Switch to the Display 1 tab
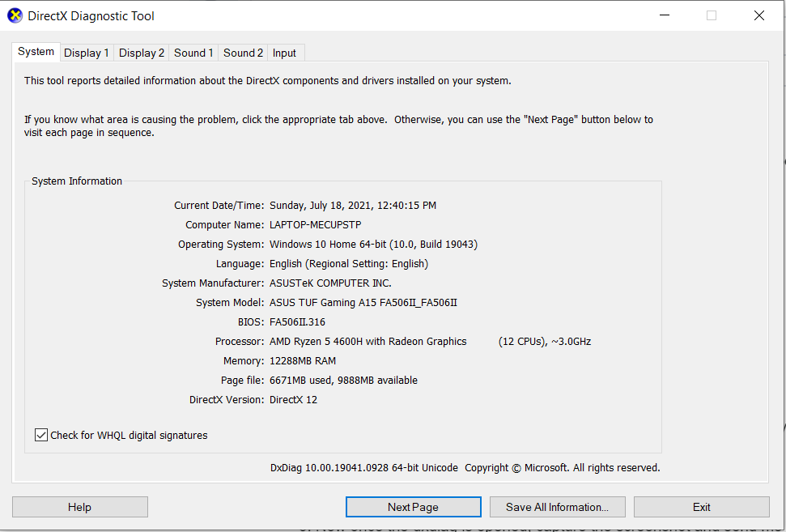The image size is (786, 532). tap(87, 53)
